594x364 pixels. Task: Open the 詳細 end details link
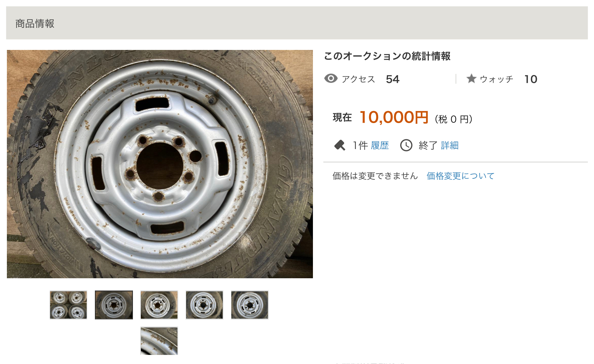pos(450,145)
